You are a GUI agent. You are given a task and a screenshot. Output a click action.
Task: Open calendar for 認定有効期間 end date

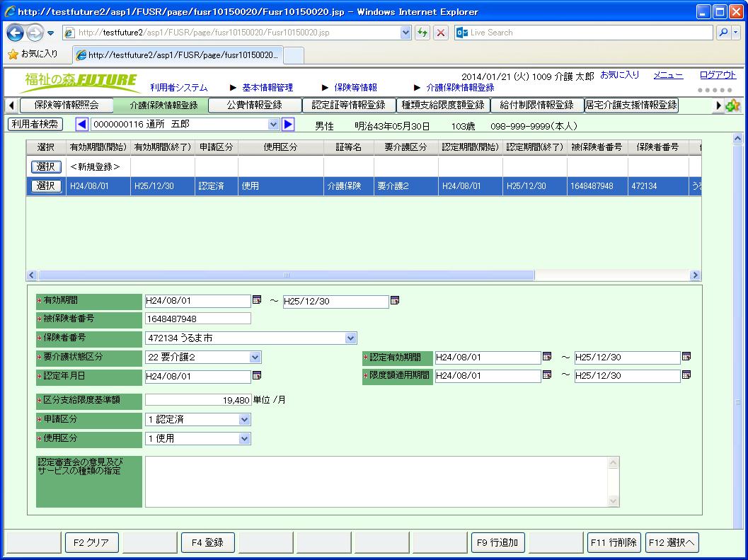tap(686, 356)
